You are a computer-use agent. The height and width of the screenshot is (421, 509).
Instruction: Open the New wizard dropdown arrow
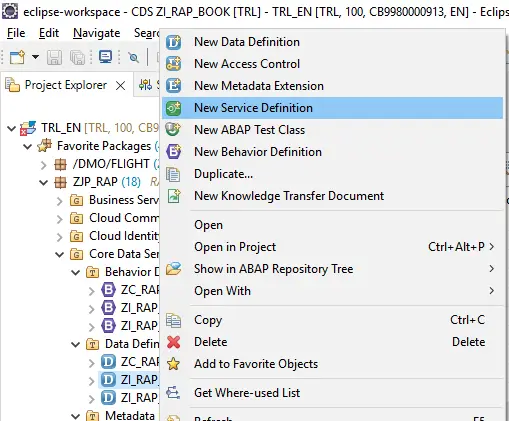click(x=35, y=57)
